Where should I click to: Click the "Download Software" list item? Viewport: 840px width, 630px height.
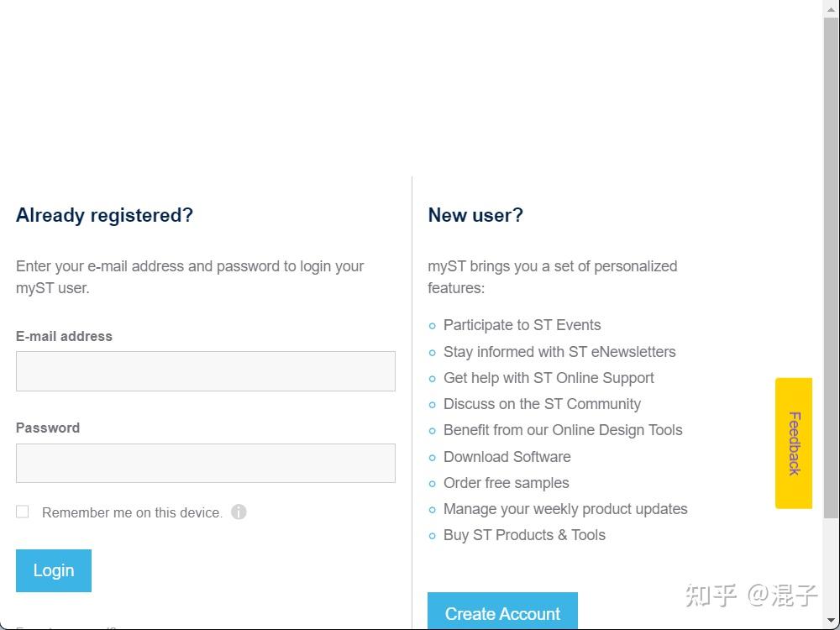point(507,457)
